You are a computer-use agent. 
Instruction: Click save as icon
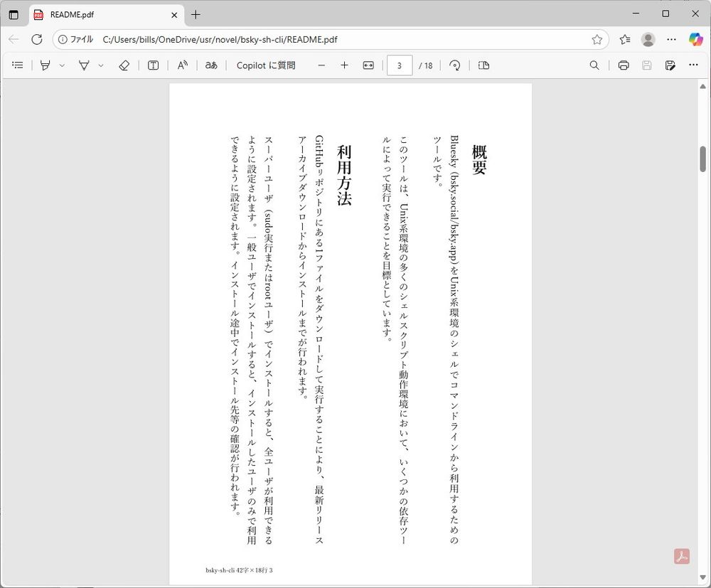click(670, 65)
